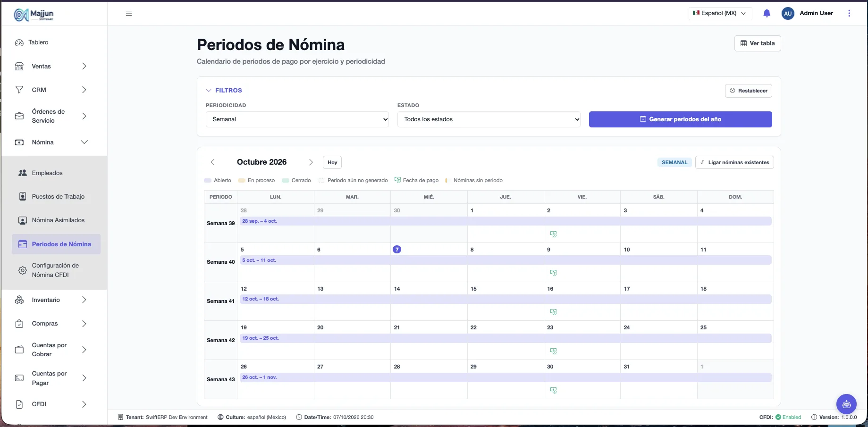Open the chatbot assistant floating button

(846, 404)
